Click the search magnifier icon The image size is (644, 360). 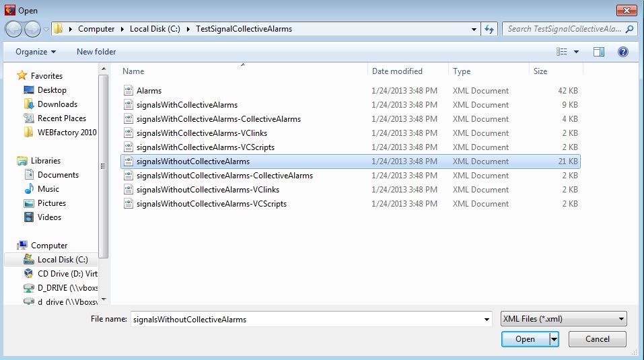(x=630, y=29)
